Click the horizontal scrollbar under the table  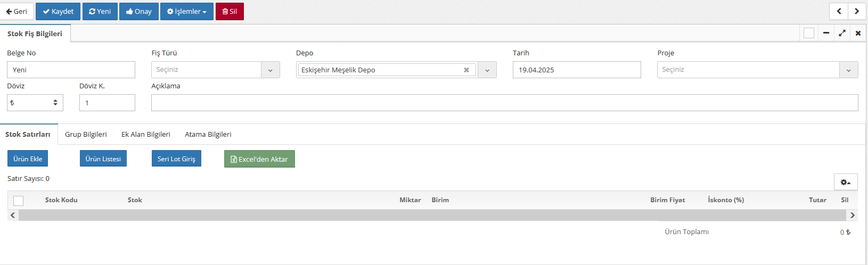pos(432,215)
